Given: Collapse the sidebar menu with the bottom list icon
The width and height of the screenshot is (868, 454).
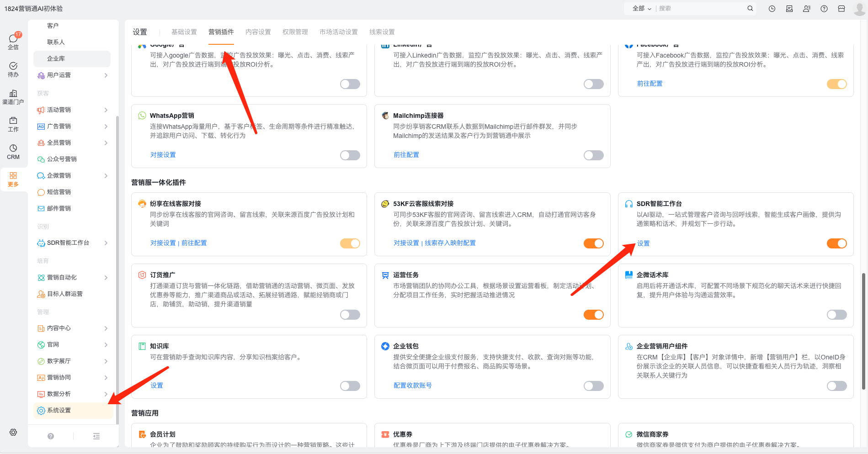Looking at the screenshot, I should point(96,436).
